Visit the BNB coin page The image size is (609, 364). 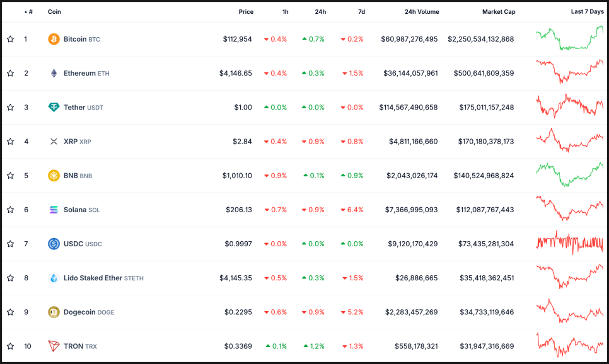(78, 176)
